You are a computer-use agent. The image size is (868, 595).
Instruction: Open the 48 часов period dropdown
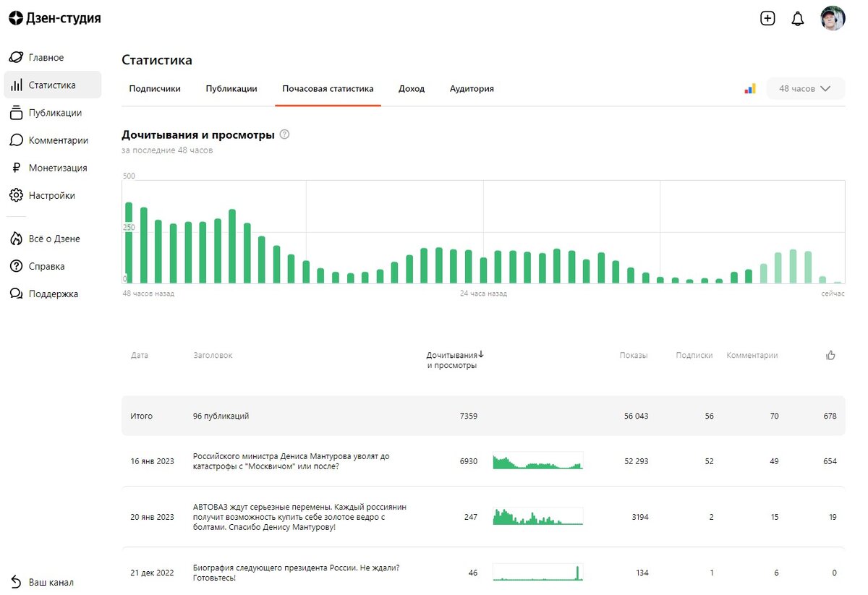(806, 89)
